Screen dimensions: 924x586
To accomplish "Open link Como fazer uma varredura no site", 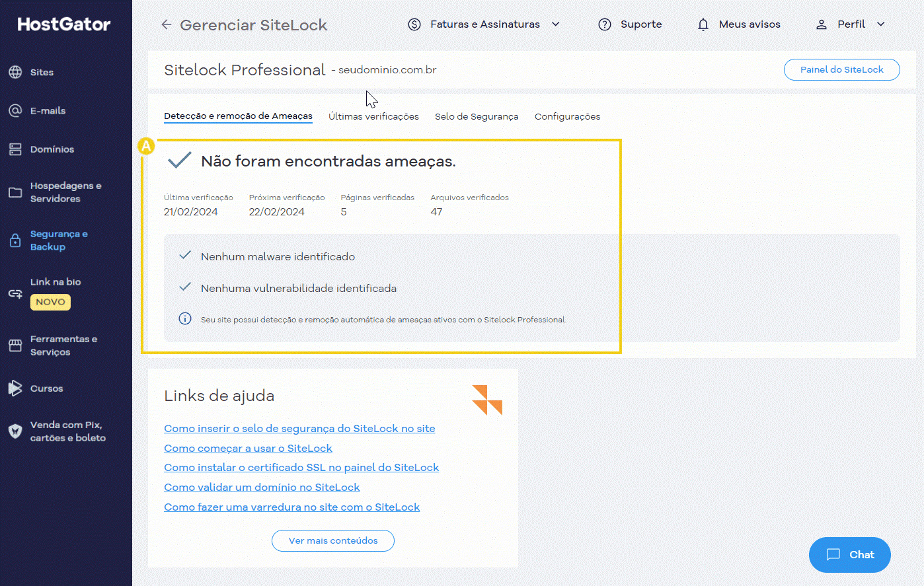I will pyautogui.click(x=291, y=507).
